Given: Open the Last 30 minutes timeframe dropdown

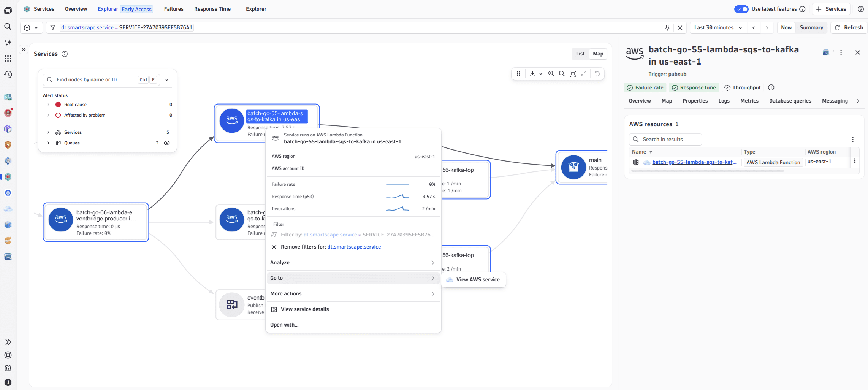Looking at the screenshot, I should (718, 27).
